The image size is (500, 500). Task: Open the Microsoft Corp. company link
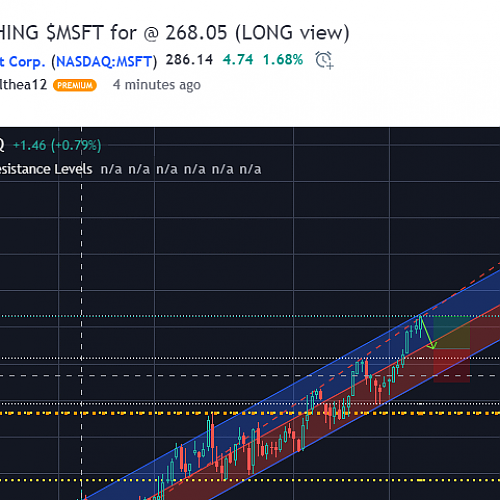[x=22, y=62]
